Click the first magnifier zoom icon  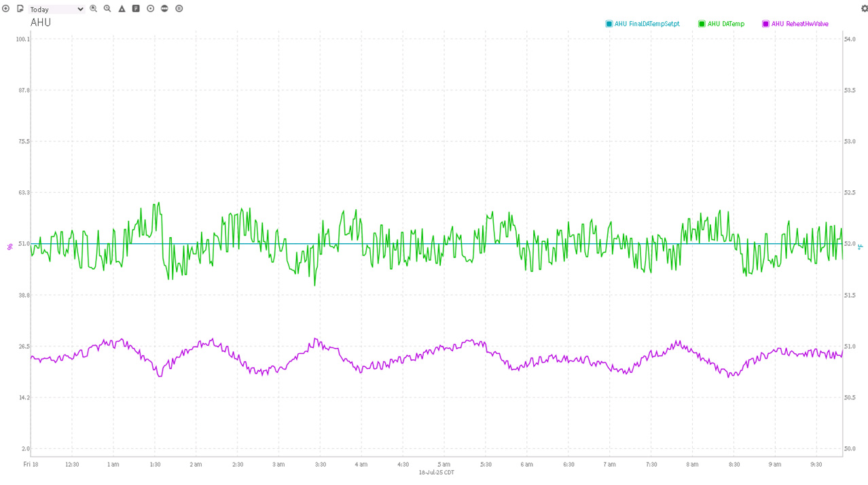click(94, 9)
